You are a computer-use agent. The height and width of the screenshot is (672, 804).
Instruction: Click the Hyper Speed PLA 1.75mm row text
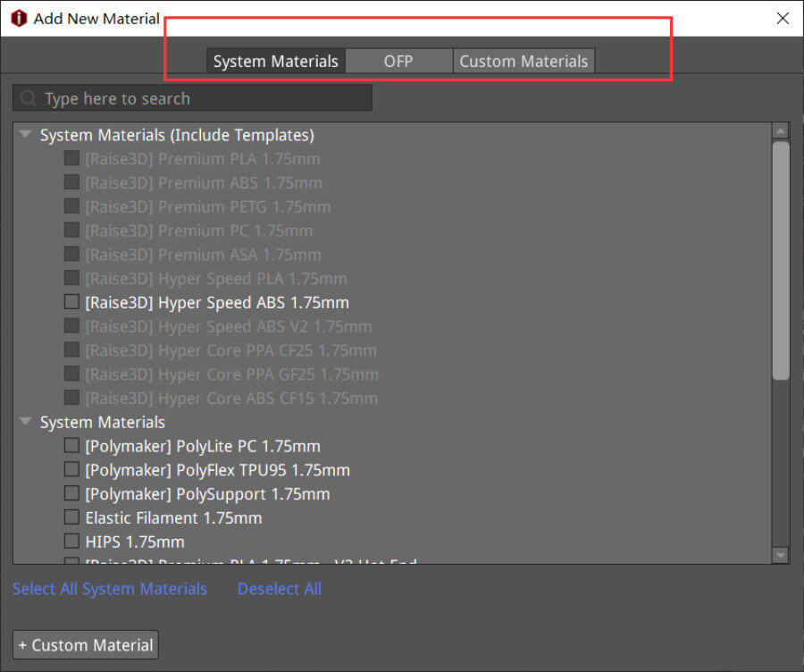coord(216,279)
